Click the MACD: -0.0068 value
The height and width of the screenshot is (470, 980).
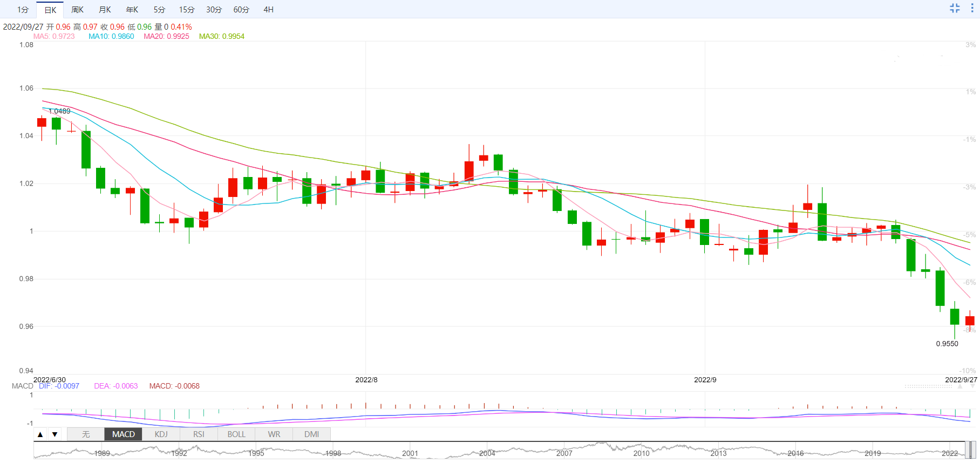pyautogui.click(x=174, y=386)
